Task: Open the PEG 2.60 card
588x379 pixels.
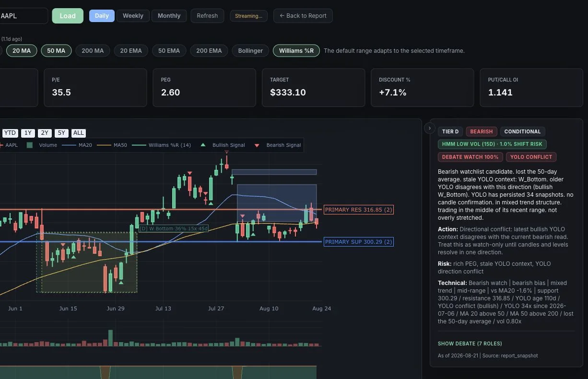Action: click(204, 87)
